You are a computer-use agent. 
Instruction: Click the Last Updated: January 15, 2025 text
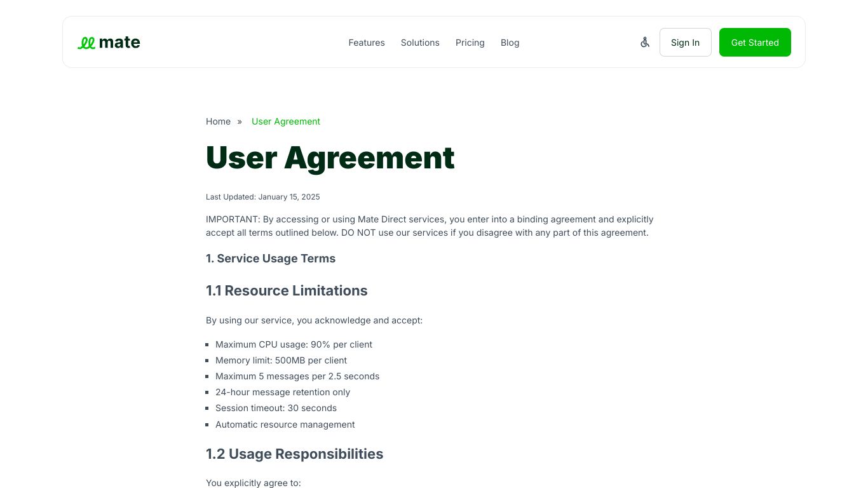(263, 197)
